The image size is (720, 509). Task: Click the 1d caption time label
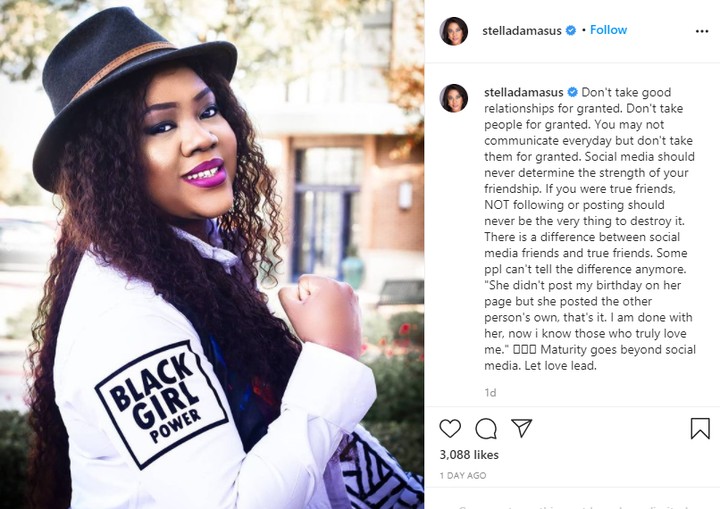click(x=490, y=393)
